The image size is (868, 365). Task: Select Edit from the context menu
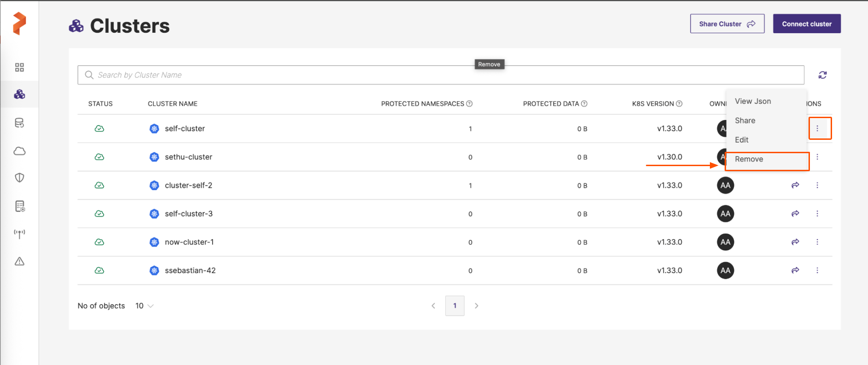742,140
